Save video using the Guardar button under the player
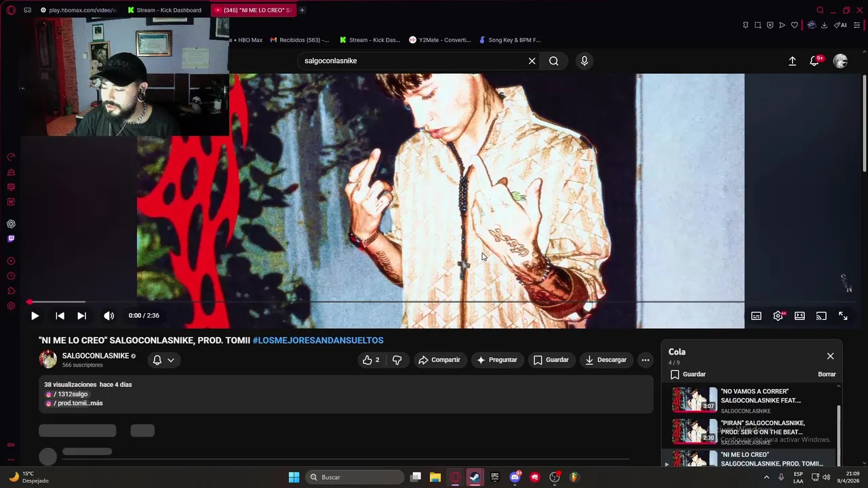The height and width of the screenshot is (488, 868). point(551,360)
